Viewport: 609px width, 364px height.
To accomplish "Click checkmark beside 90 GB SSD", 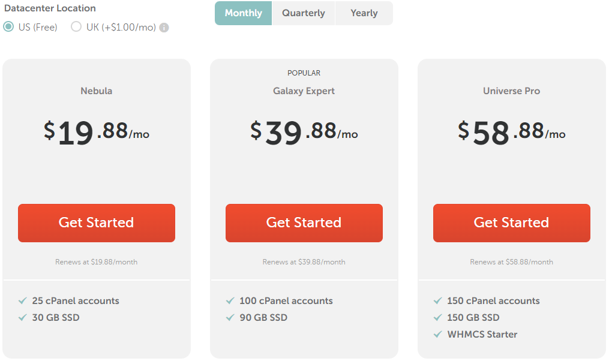I will coord(230,317).
